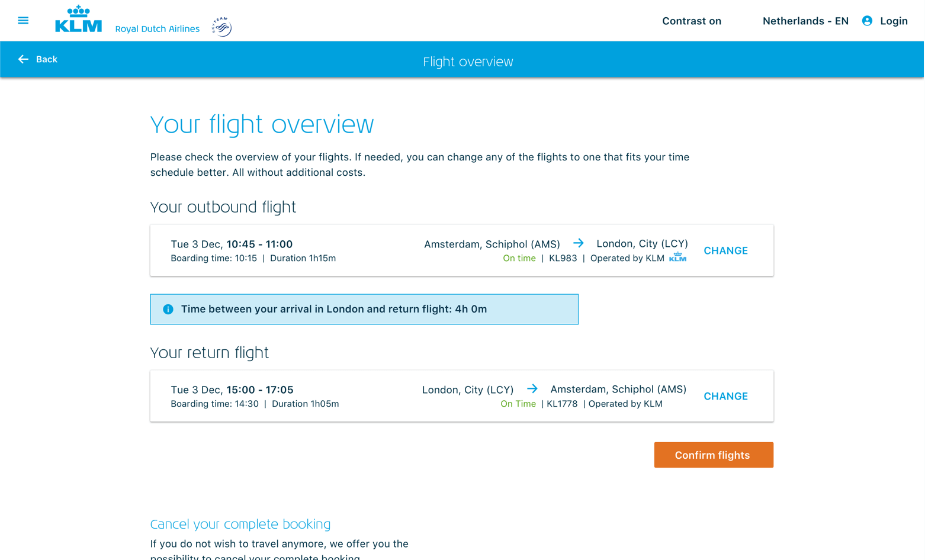Click Royal Dutch Airlines text
This screenshot has height=560, width=925.
(157, 29)
